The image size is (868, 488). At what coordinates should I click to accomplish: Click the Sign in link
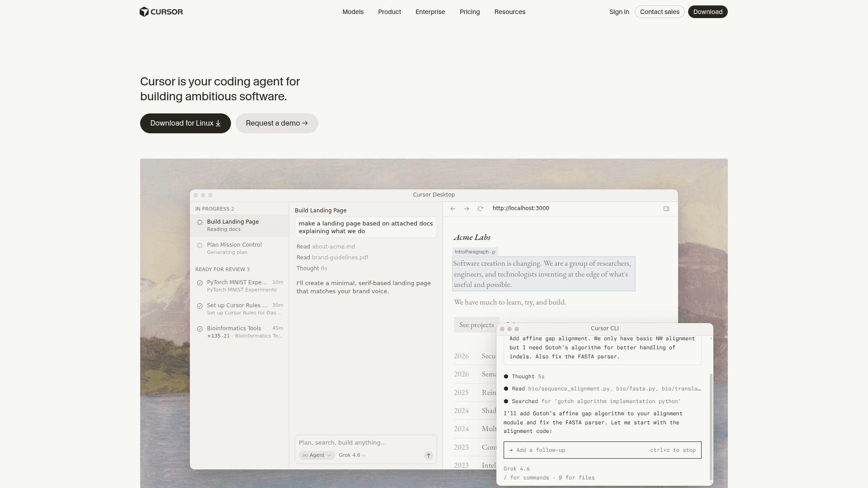coord(619,12)
